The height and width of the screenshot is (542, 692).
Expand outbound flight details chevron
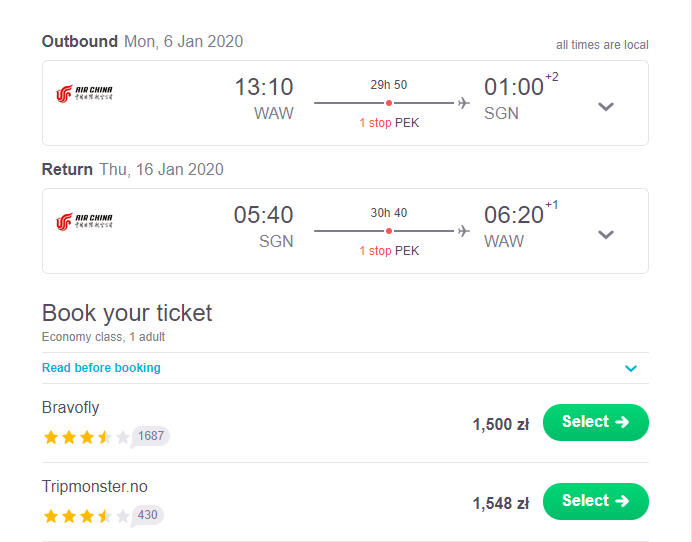606,106
